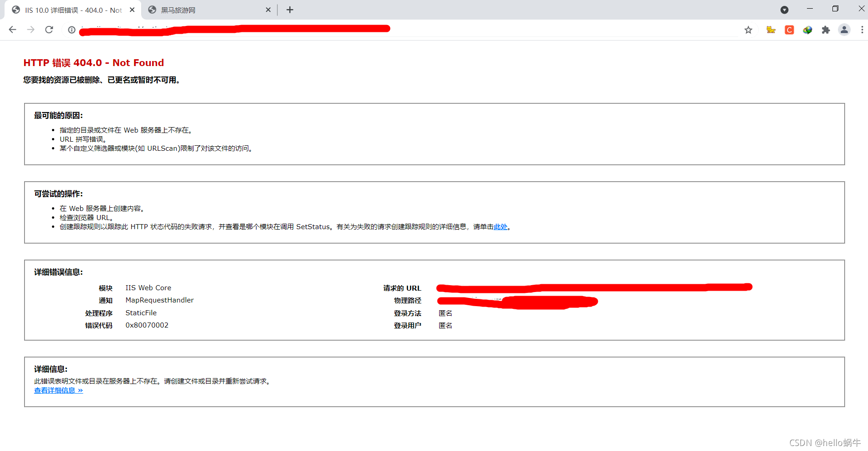Open Chrome's three-dot menu
Image resolution: width=868 pixels, height=451 pixels.
pos(862,30)
